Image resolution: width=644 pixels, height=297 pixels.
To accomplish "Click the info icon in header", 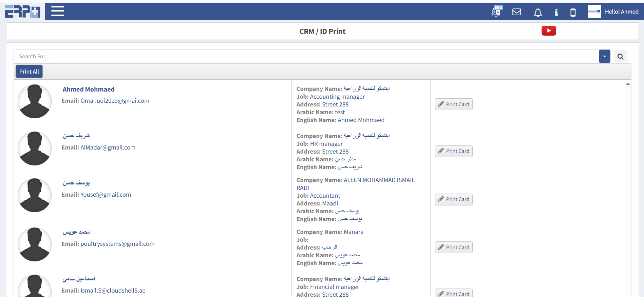I will pyautogui.click(x=556, y=13).
